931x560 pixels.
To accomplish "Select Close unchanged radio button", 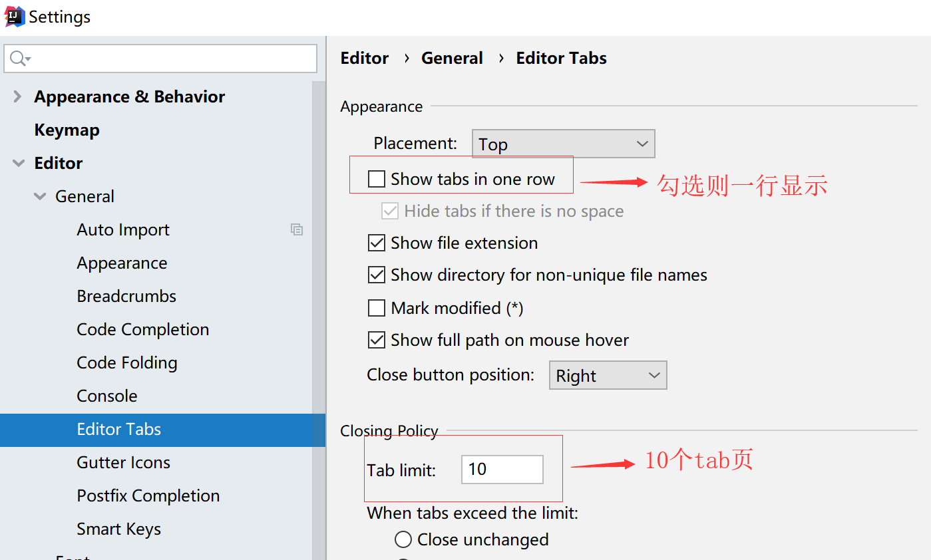I will pyautogui.click(x=403, y=539).
